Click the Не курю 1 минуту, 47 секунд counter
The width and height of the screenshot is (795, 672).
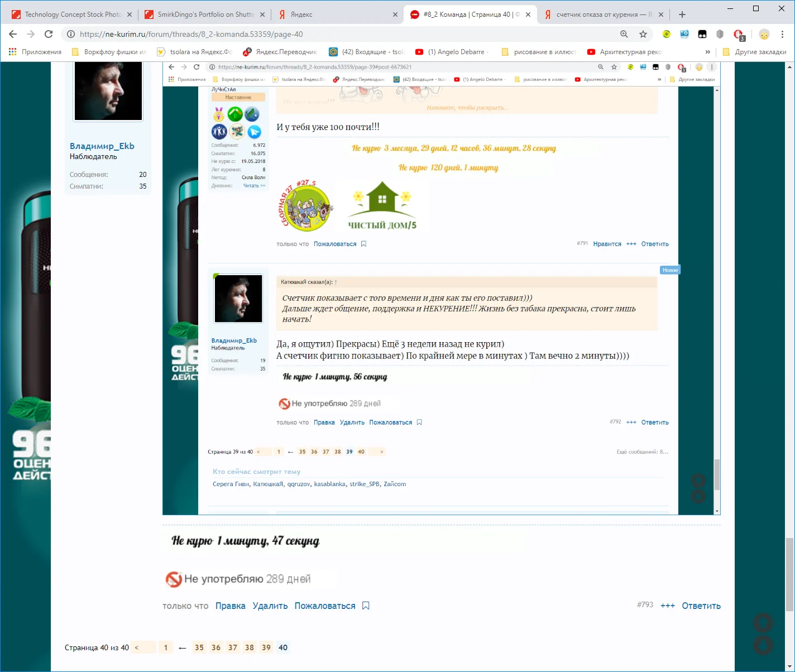click(246, 541)
